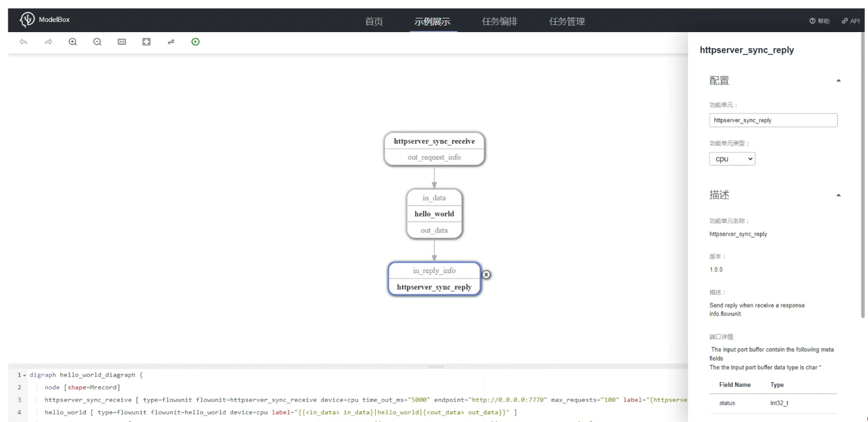The image size is (868, 422).
Task: Click 'node [shape=Mrecord]' code line
Action: tap(82, 387)
